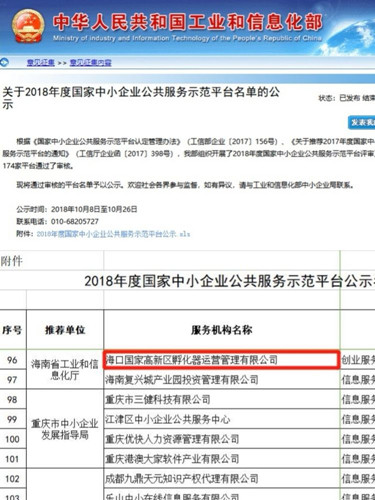Select 海南复兴城产业园投资管理有限公司 cell
375x500 pixels.
click(x=222, y=379)
